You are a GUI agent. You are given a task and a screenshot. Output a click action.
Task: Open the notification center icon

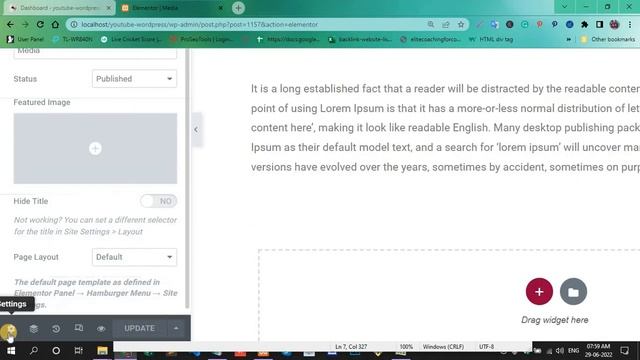(624, 351)
